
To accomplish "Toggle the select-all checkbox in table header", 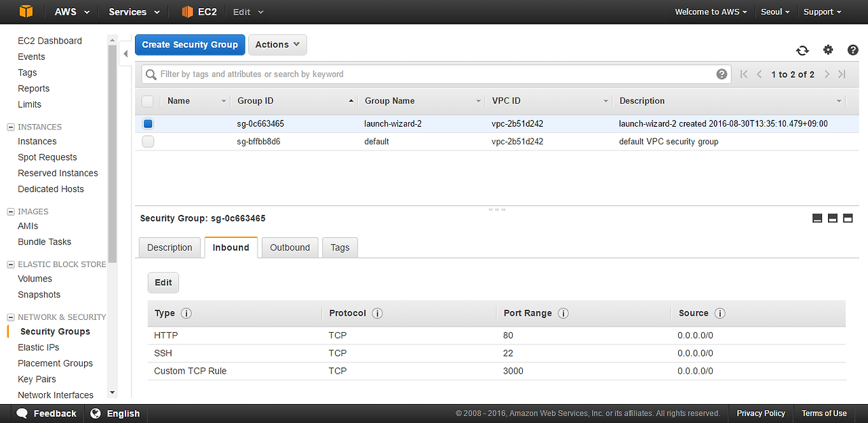I will pos(147,101).
